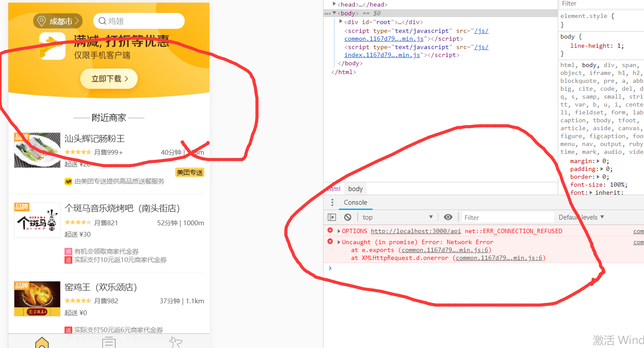The image size is (644, 348).
Task: Open XMLHttpRequest.d.onerror stack source link
Action: (x=499, y=258)
